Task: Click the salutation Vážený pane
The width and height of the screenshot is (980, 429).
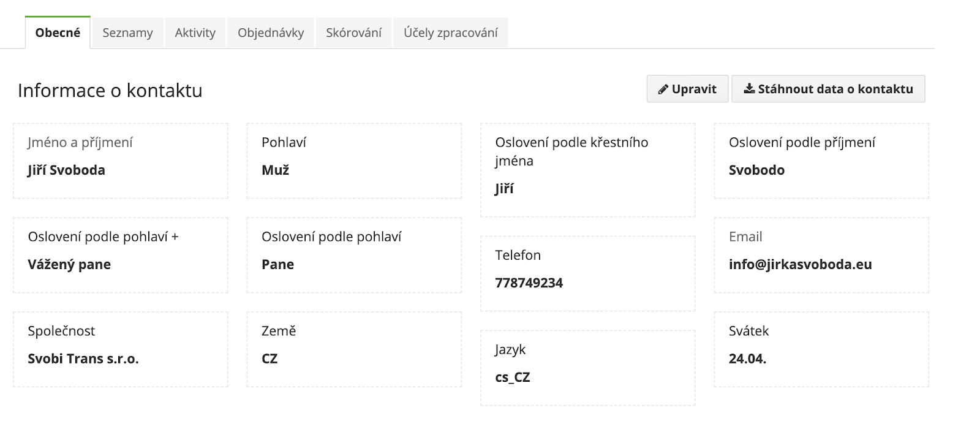Action: (69, 264)
